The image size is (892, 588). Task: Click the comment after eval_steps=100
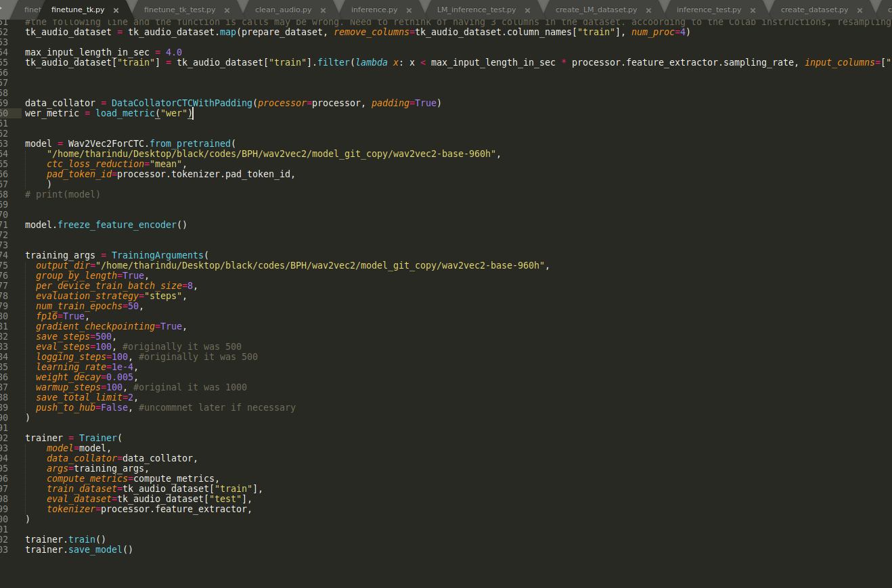(182, 346)
